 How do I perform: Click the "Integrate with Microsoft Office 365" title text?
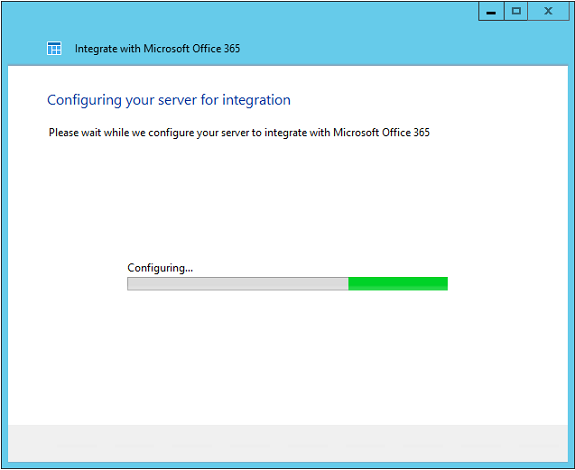[x=157, y=48]
